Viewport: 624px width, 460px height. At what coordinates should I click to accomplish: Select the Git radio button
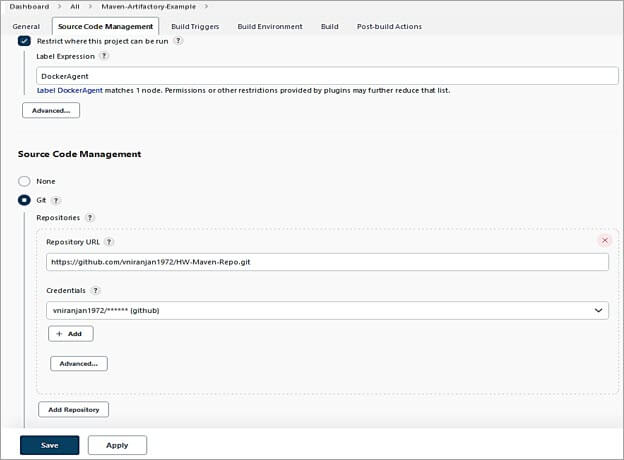[x=25, y=200]
